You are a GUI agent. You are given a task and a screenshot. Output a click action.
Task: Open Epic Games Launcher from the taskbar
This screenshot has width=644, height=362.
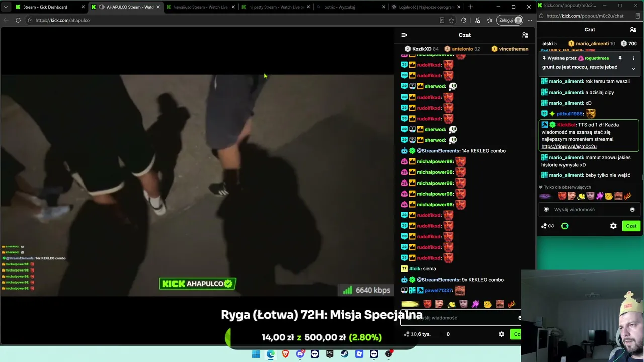[x=330, y=354]
